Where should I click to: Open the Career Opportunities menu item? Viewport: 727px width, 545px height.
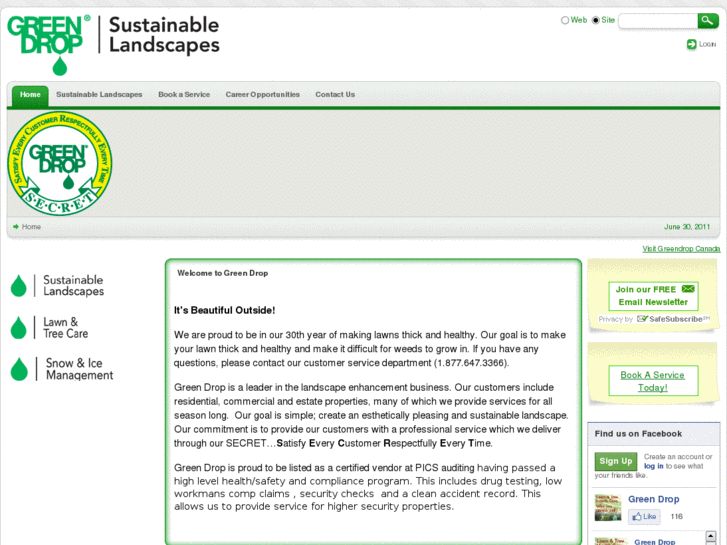tap(262, 95)
